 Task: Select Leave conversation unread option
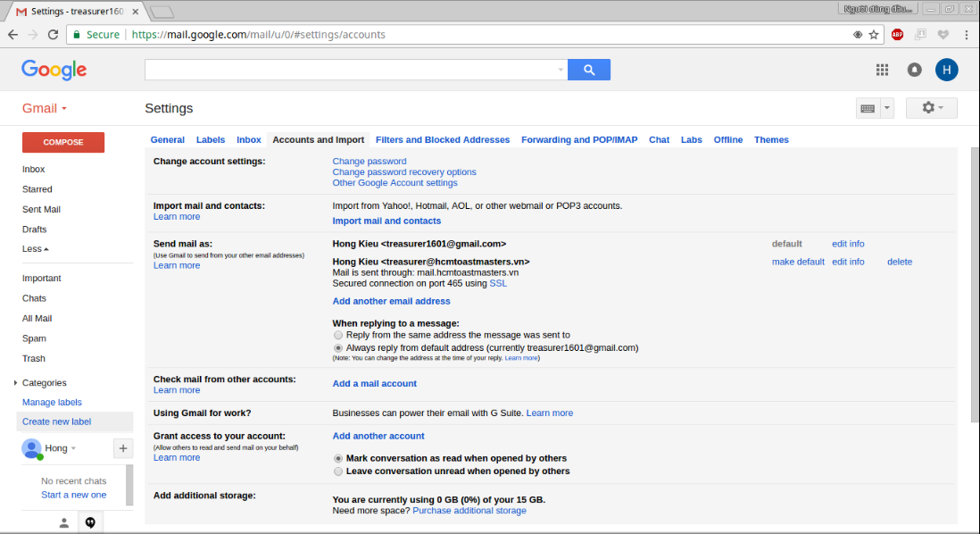click(x=338, y=471)
